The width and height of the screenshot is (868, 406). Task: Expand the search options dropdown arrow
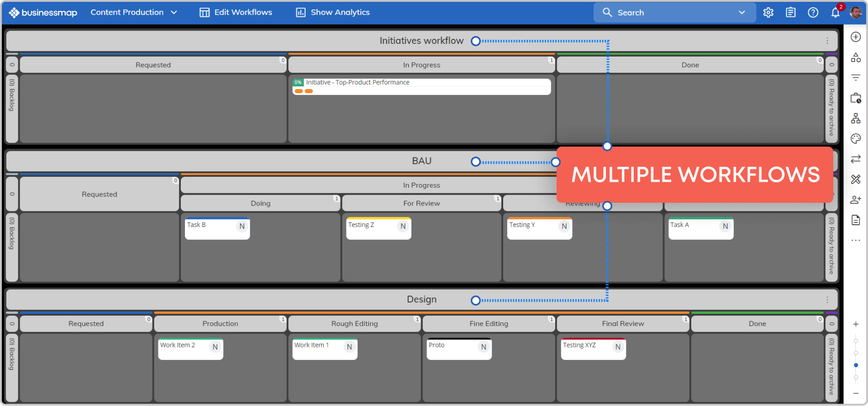tap(742, 12)
